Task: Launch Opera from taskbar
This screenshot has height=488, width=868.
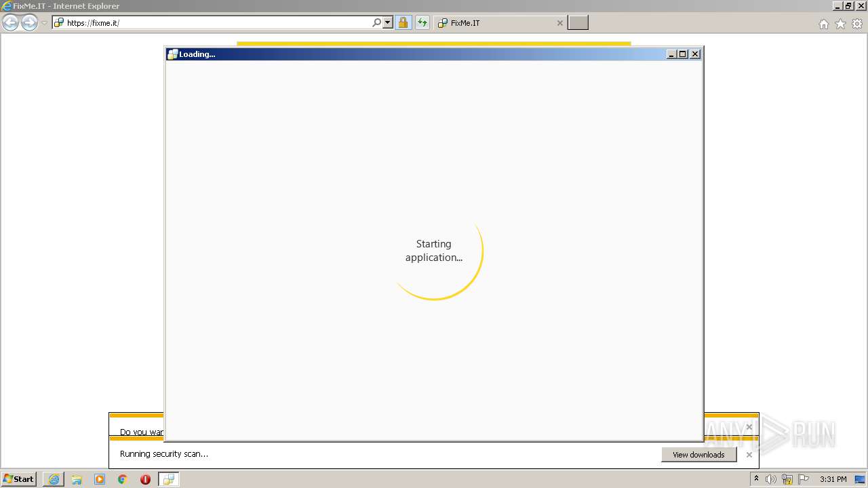Action: pyautogui.click(x=145, y=479)
